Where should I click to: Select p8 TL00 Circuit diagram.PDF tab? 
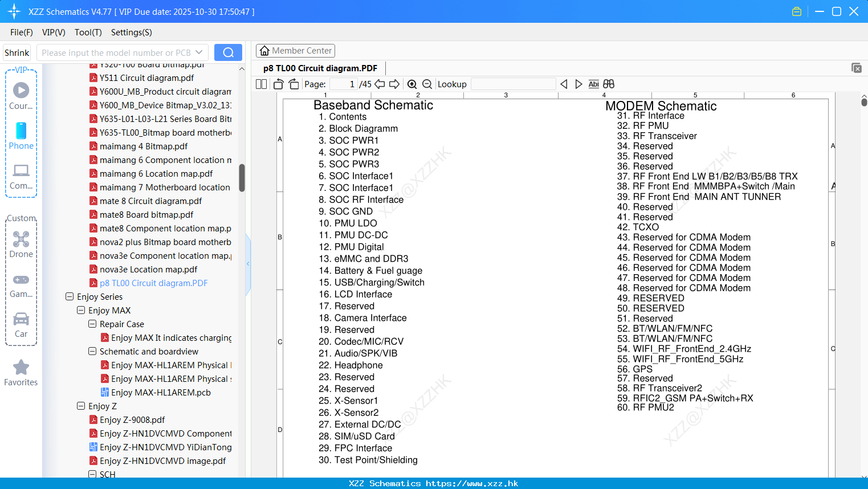320,68
